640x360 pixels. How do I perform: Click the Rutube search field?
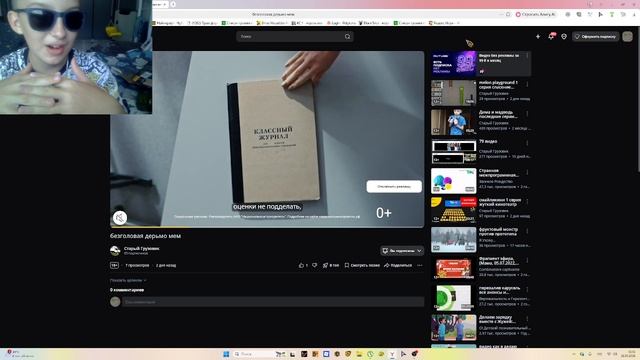point(290,36)
